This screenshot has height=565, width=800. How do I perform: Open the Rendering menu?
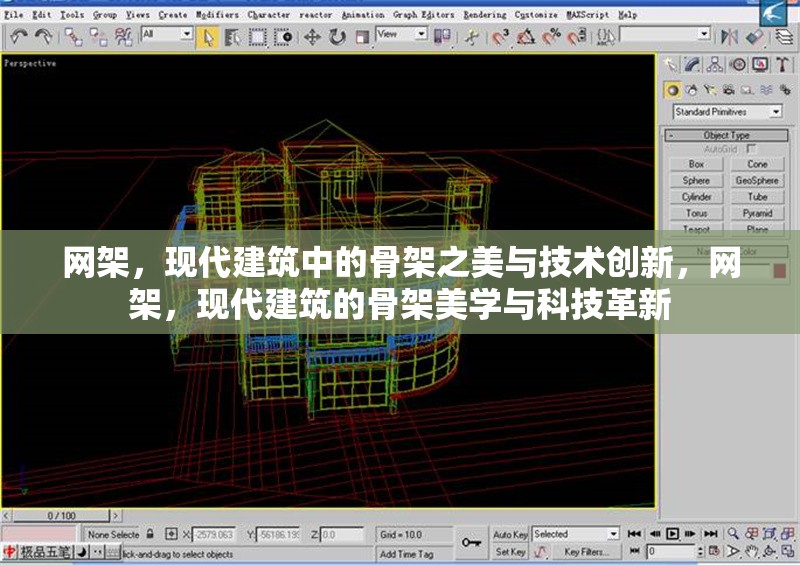tap(484, 15)
